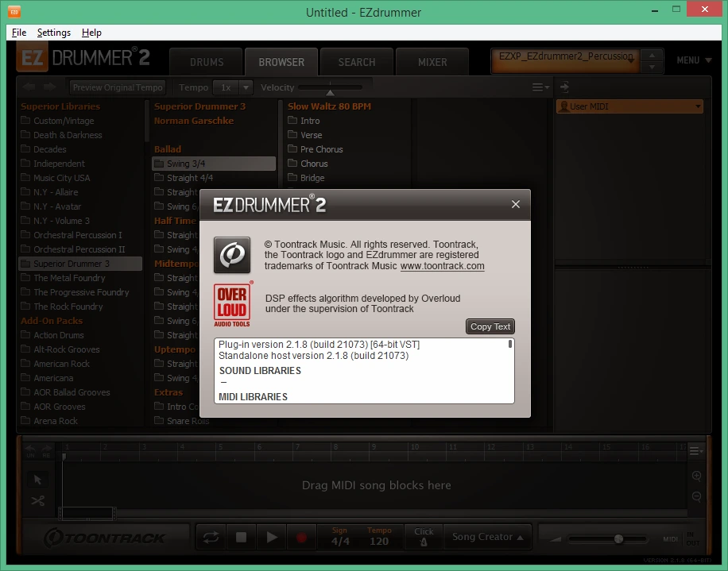This screenshot has height=571, width=728.
Task: Close the EZdrummer 2 about dialog
Action: (x=515, y=204)
